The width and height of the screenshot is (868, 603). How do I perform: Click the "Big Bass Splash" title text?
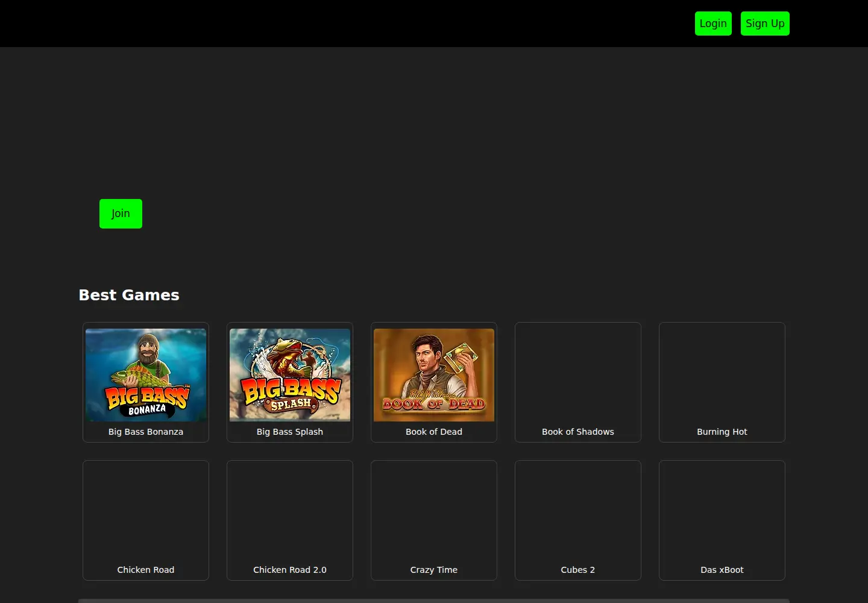point(290,432)
